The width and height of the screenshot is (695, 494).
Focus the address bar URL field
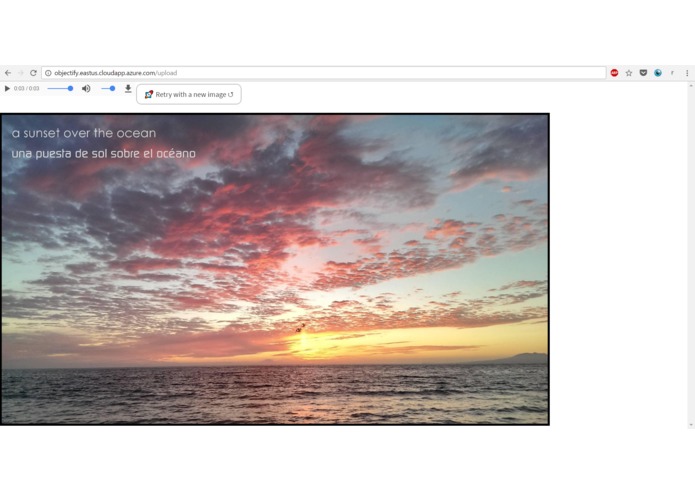coord(324,73)
